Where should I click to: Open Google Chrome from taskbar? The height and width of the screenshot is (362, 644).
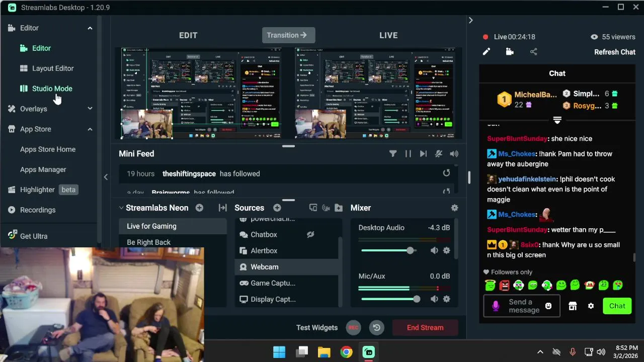click(346, 352)
